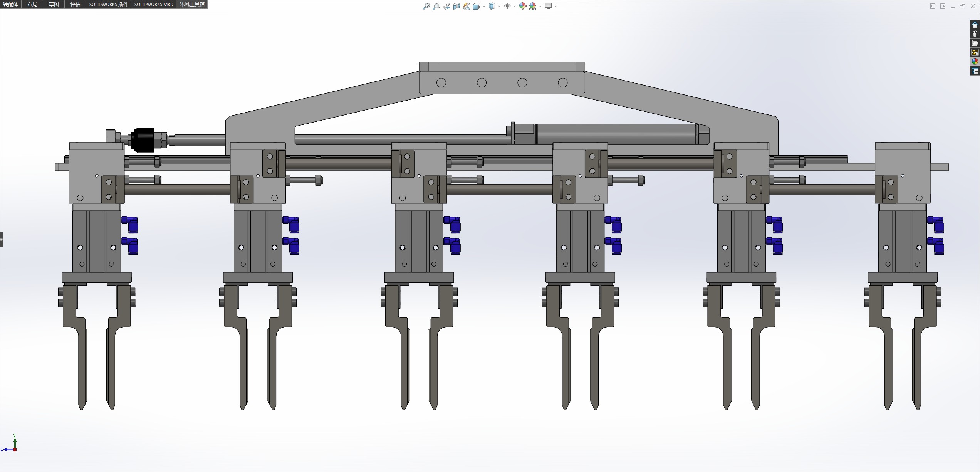Toggle the Appearances, Scenes and Decals pane tab

pyautogui.click(x=975, y=62)
